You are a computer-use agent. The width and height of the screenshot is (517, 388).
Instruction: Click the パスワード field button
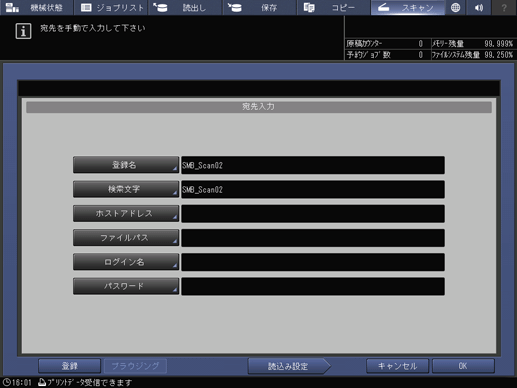coord(126,286)
